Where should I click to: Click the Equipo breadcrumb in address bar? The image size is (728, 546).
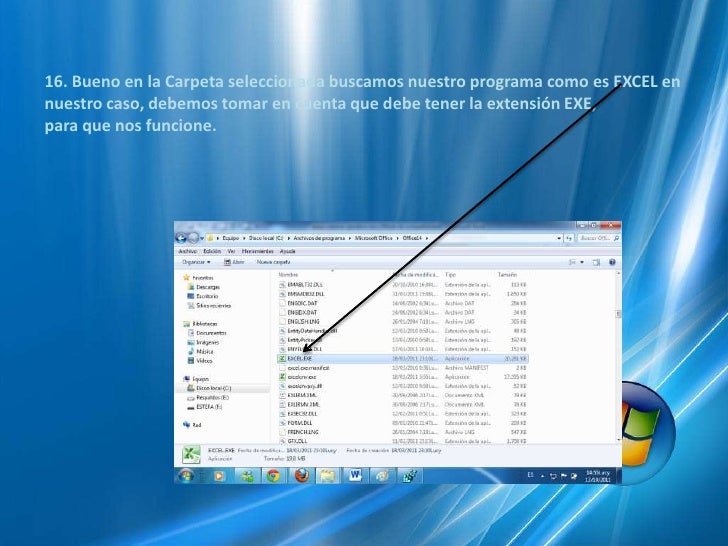(x=230, y=238)
